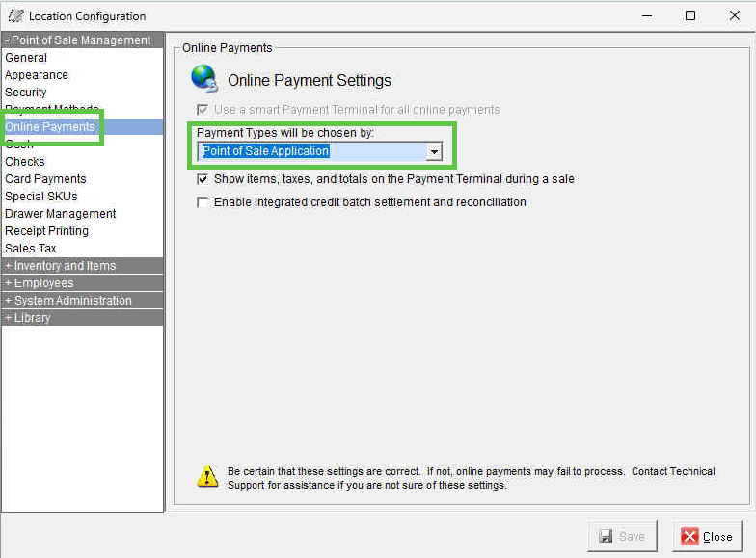Click the globe Online Payment Settings icon

[x=204, y=78]
